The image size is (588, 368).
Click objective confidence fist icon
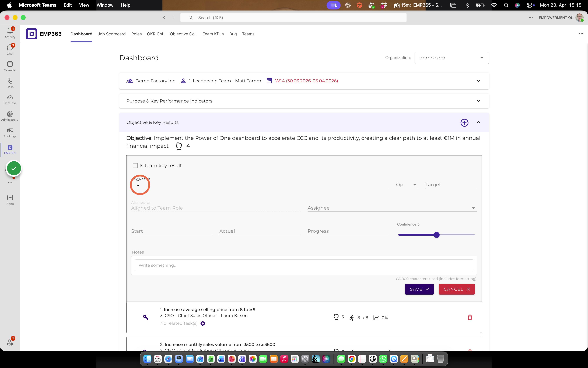coord(179,146)
